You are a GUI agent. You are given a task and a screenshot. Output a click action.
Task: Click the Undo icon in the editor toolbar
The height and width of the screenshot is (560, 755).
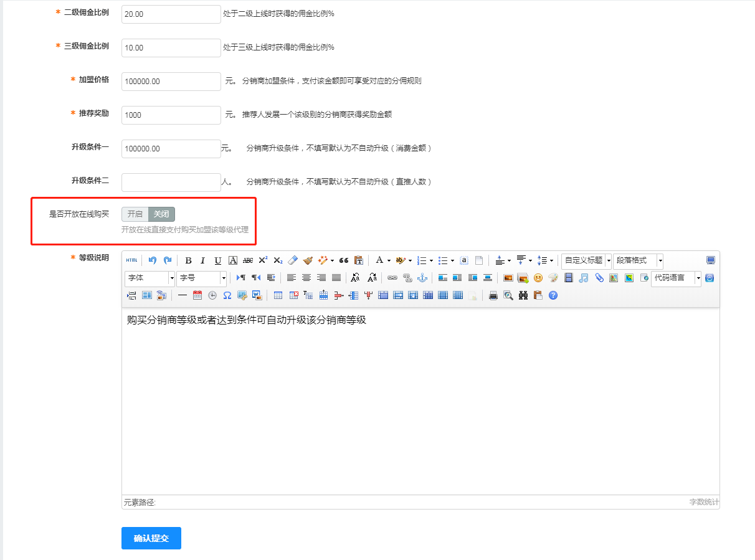coord(153,260)
